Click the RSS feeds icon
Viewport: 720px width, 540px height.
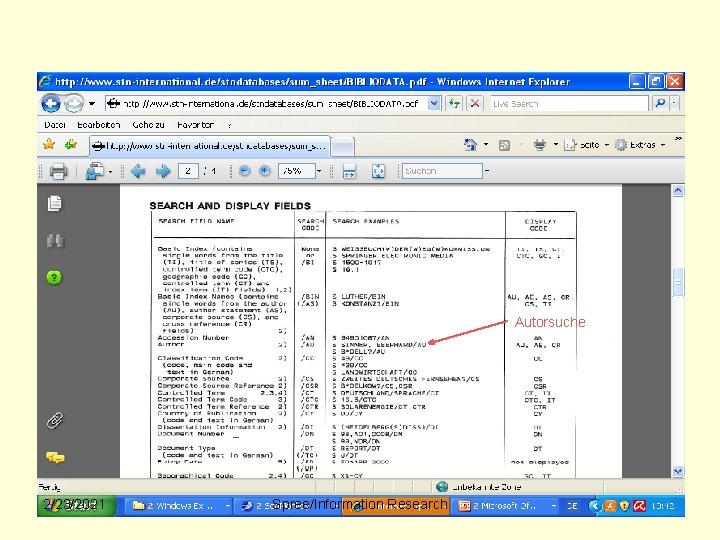[x=504, y=146]
